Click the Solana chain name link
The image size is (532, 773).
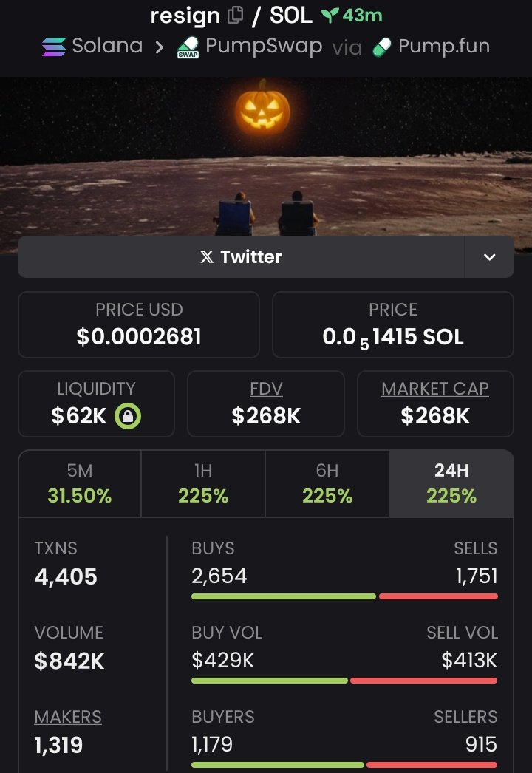coord(107,47)
